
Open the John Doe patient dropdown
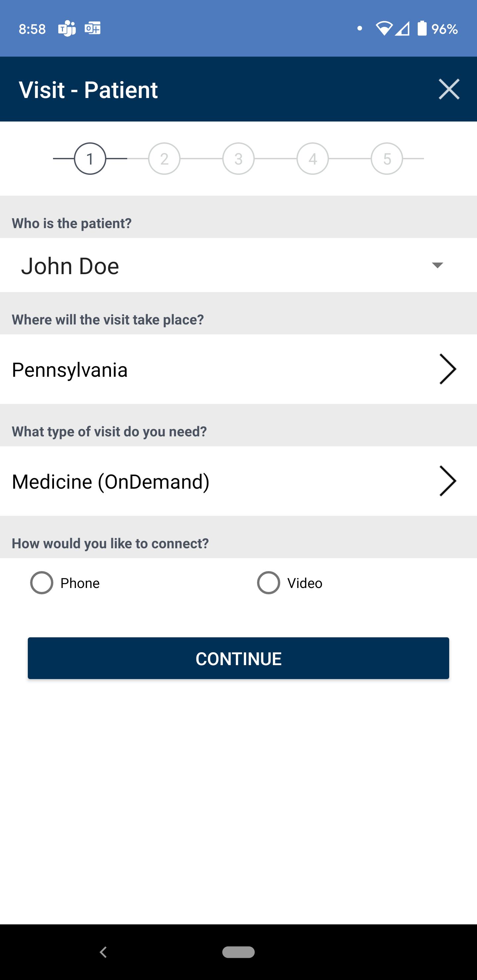click(x=238, y=265)
